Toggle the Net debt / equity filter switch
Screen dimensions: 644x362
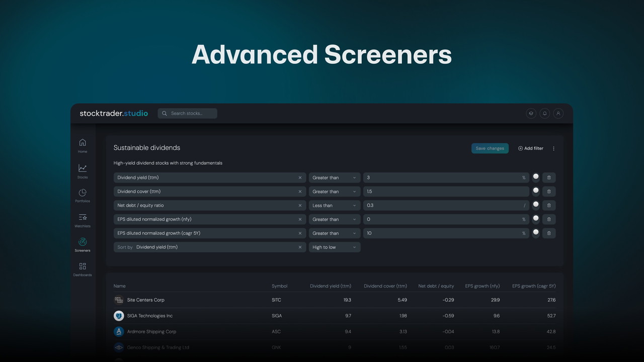click(536, 205)
